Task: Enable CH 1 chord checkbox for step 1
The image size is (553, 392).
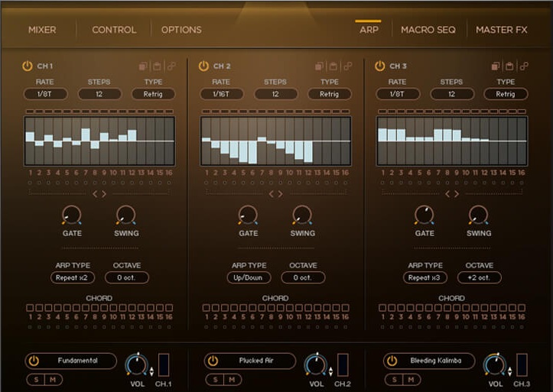Action: pos(30,308)
